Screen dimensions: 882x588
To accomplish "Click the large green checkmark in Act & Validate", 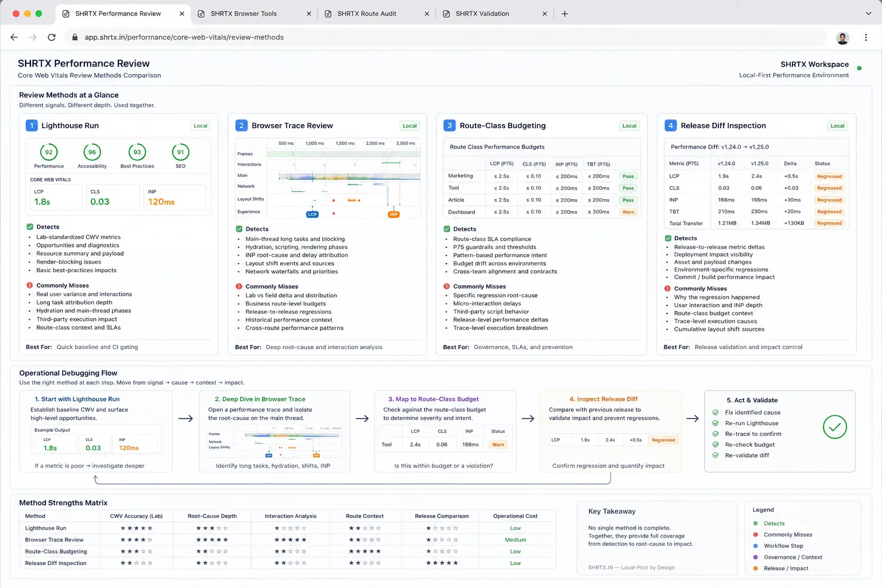I will tap(835, 427).
